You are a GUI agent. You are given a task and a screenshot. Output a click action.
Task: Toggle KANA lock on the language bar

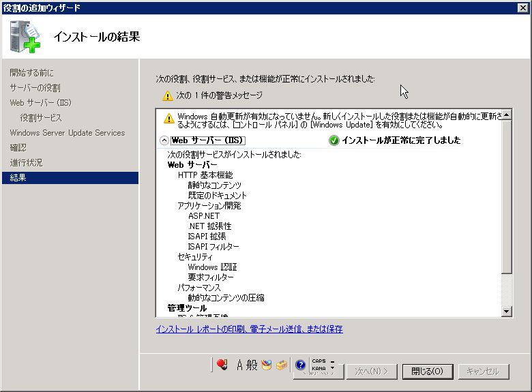319,368
